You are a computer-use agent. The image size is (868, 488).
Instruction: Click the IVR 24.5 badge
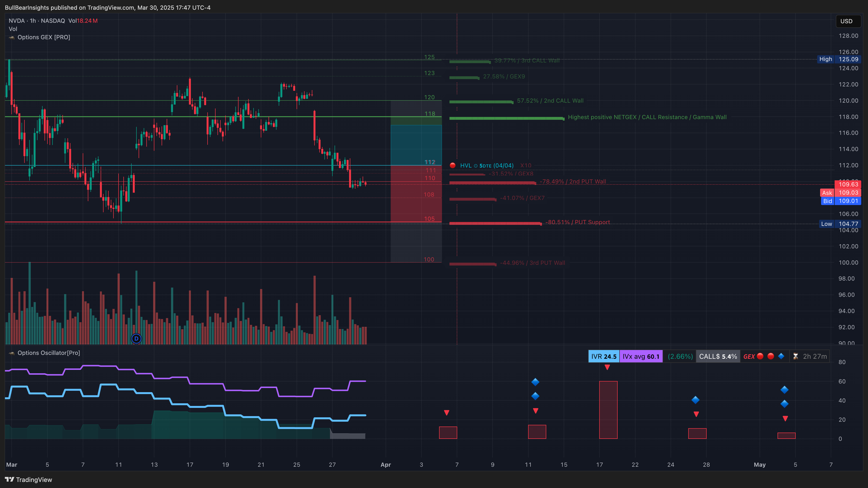604,357
